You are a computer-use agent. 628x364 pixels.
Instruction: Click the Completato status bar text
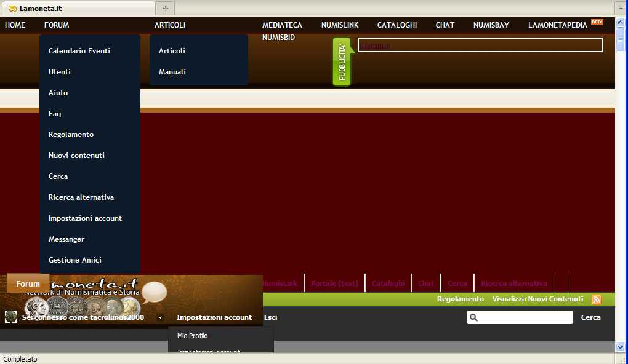pyautogui.click(x=20, y=359)
